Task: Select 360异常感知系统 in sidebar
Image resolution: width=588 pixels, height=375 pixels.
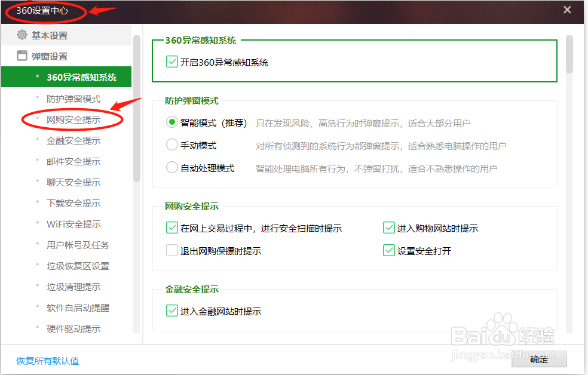Action: point(66,77)
